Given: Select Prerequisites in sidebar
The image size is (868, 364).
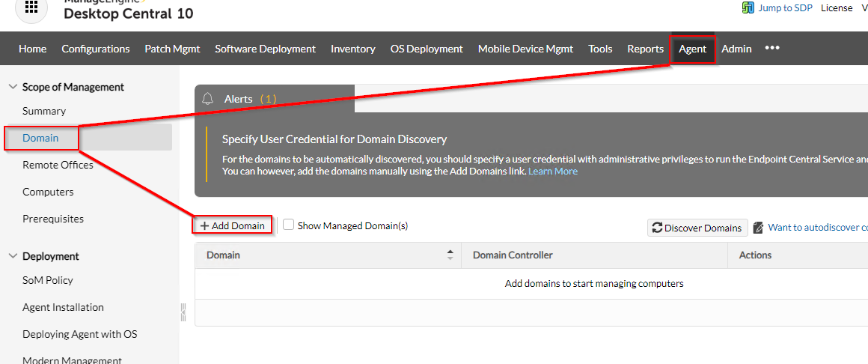Looking at the screenshot, I should (x=53, y=219).
